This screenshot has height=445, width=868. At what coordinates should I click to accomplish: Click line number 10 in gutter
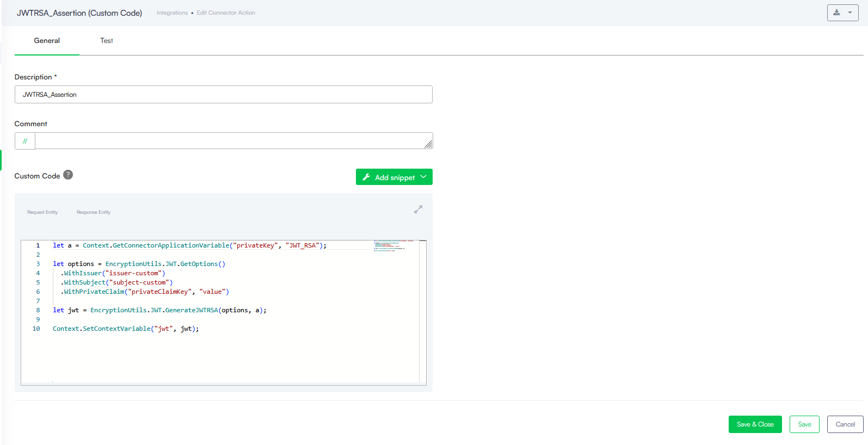tap(36, 329)
